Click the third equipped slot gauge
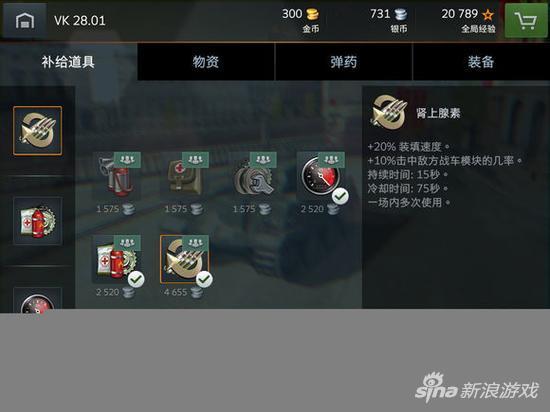This screenshot has width=550, height=412. 38,298
